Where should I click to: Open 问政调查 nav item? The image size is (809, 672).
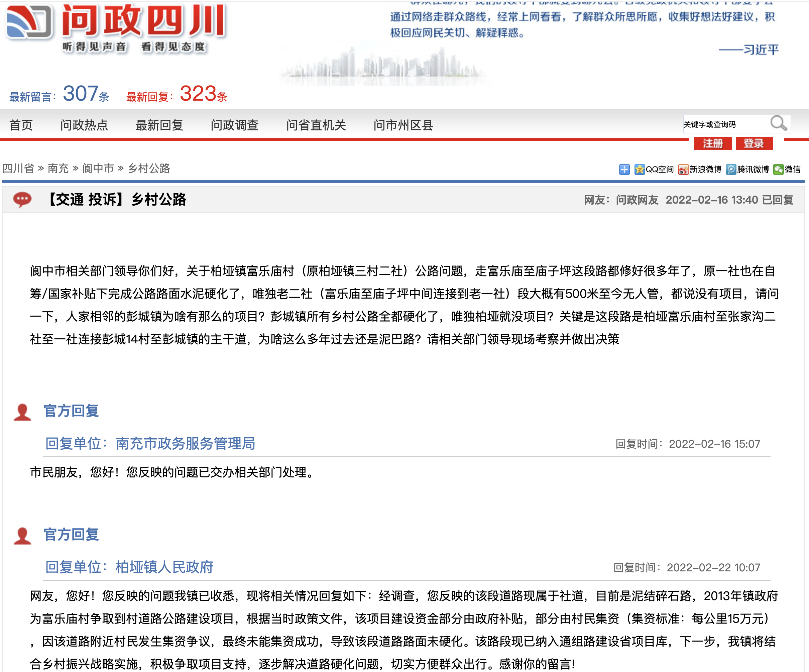pyautogui.click(x=234, y=125)
